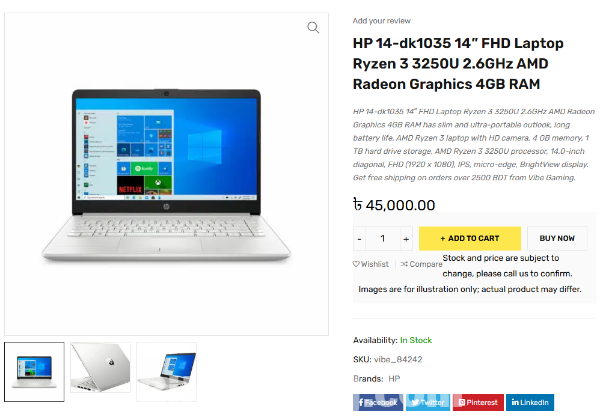Click the HP 14-dk1035 product title
Screen dimensions: 603x420
click(458, 63)
